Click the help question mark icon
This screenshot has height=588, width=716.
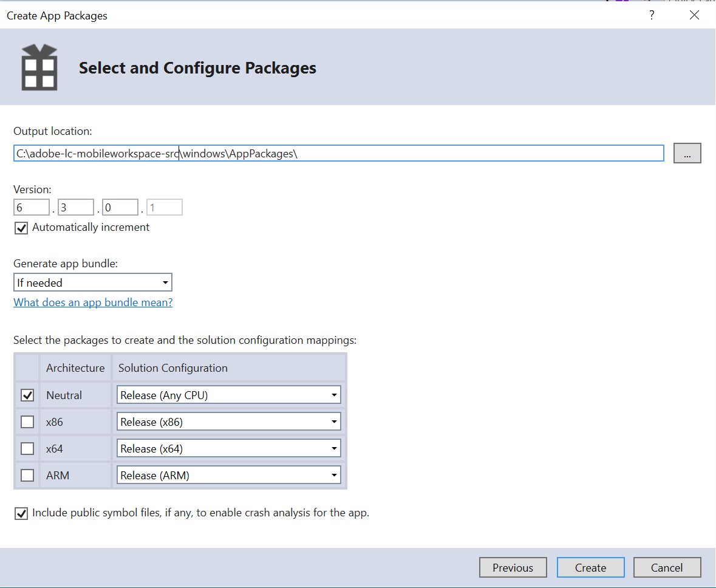pyautogui.click(x=652, y=16)
